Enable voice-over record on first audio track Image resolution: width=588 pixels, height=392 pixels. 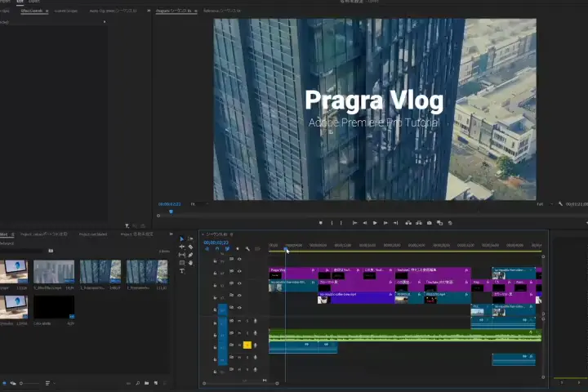click(x=256, y=321)
